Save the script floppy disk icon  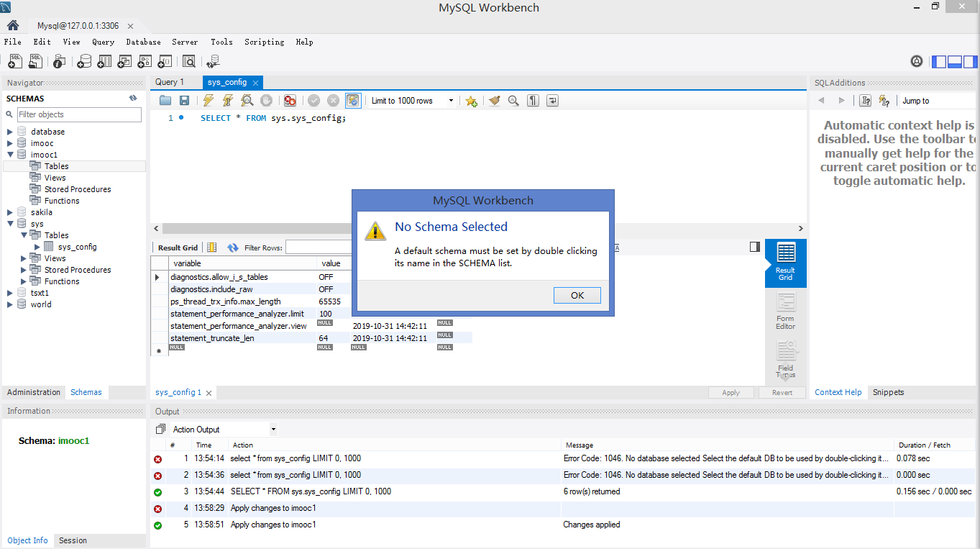coord(184,101)
